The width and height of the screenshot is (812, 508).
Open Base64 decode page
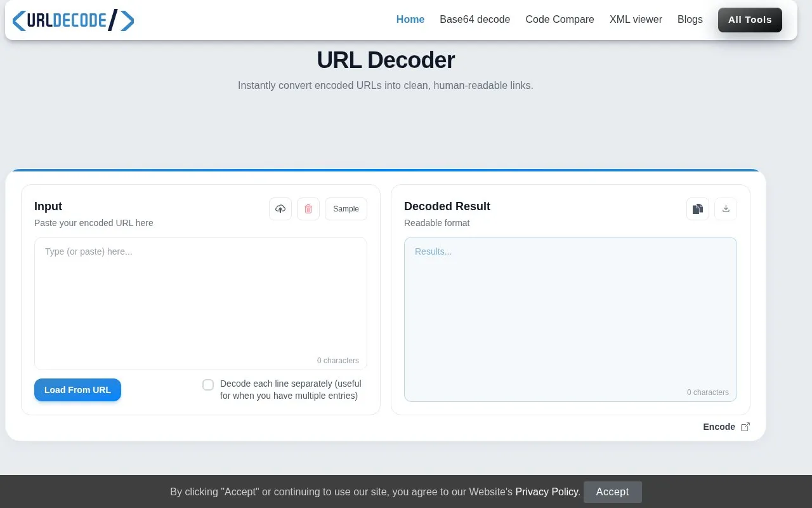tap(475, 20)
